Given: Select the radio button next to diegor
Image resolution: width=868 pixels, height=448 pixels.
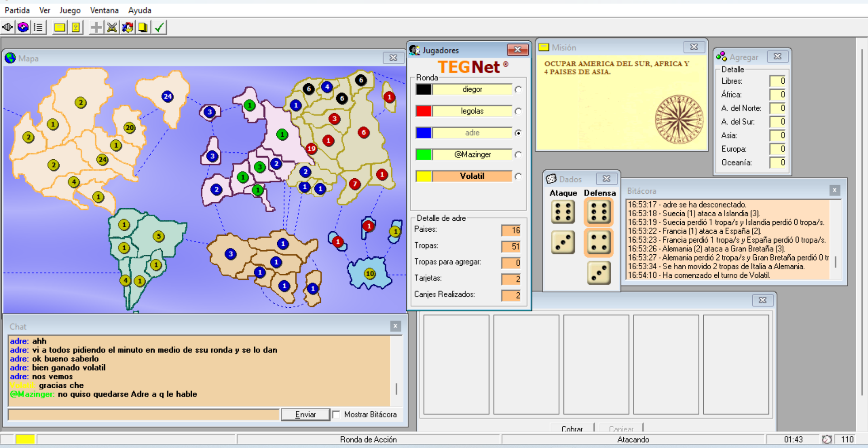Looking at the screenshot, I should 518,90.
